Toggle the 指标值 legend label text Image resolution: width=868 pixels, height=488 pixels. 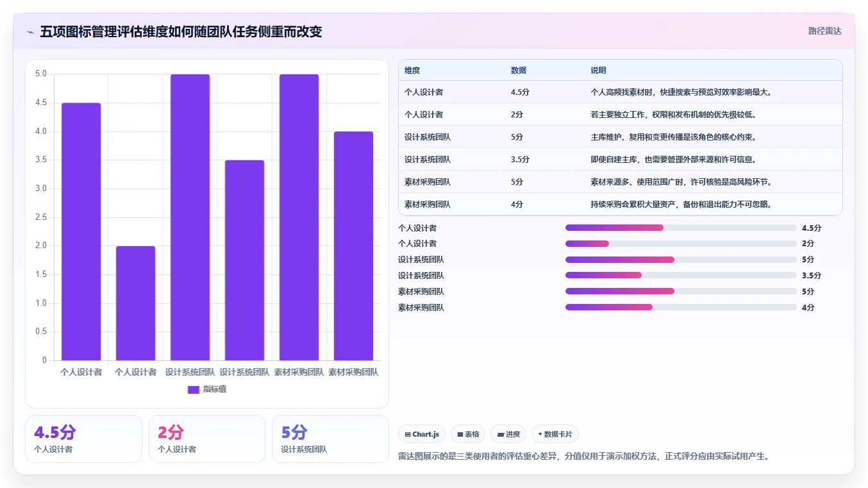point(215,389)
